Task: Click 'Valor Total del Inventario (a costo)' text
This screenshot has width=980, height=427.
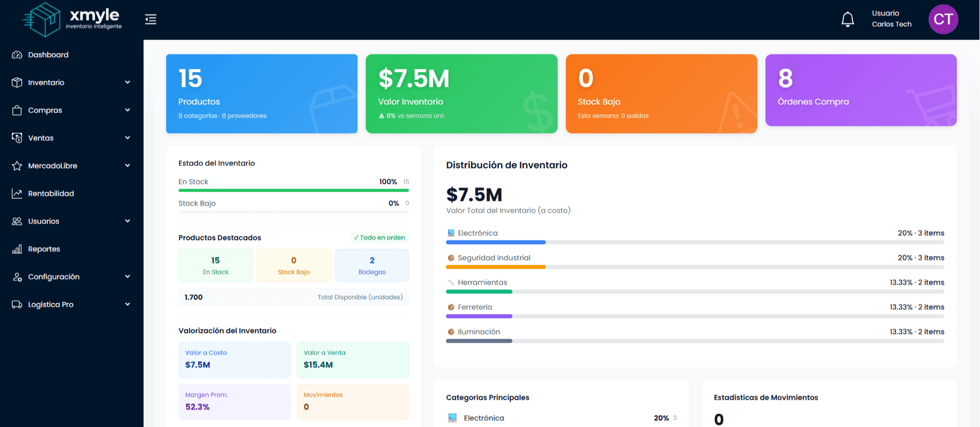Action: pyautogui.click(x=508, y=211)
